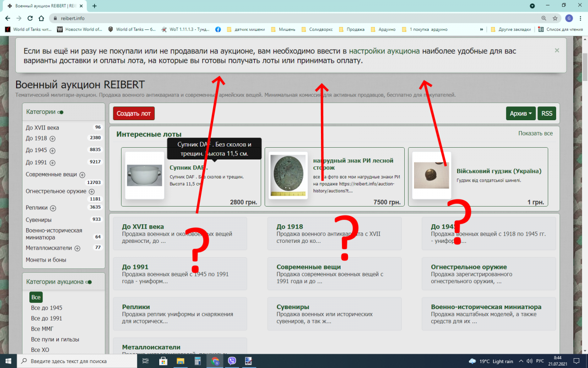Expand the Современные вещи category

82,175
